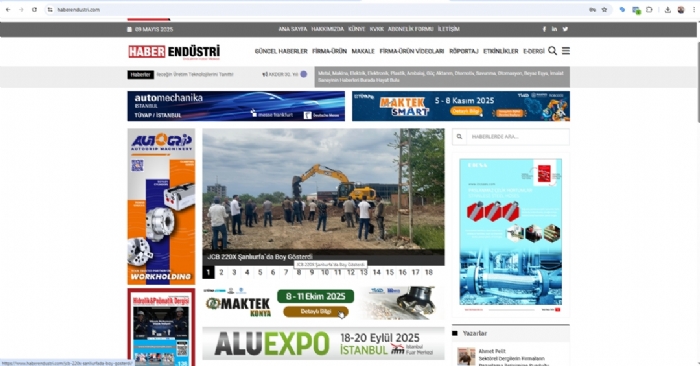Jump to slide 18 in news slider

pos(429,272)
